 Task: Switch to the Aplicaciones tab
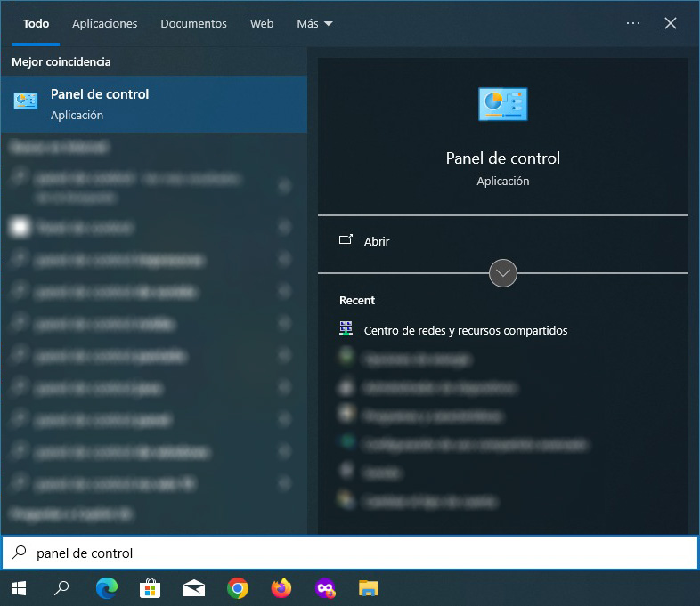click(x=105, y=24)
